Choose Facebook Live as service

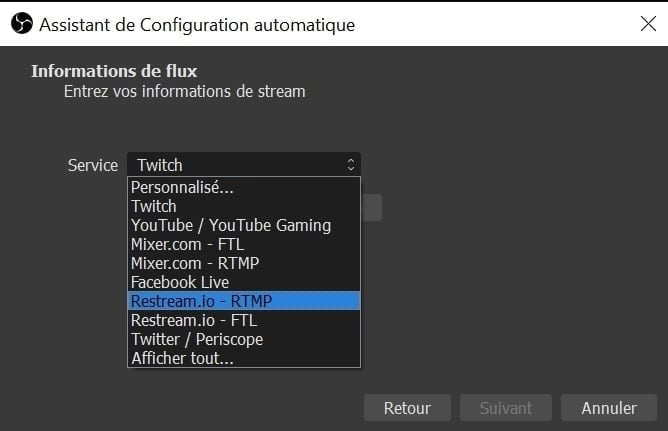coord(244,282)
